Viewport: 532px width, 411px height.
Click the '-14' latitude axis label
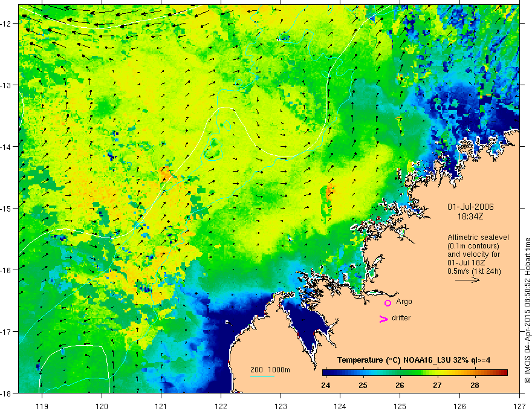(x=6, y=147)
